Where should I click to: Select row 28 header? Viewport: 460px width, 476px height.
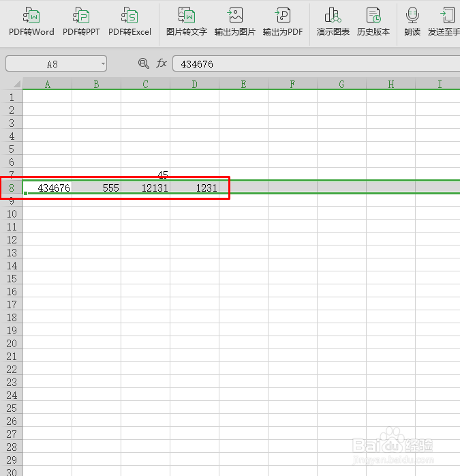coord(12,447)
